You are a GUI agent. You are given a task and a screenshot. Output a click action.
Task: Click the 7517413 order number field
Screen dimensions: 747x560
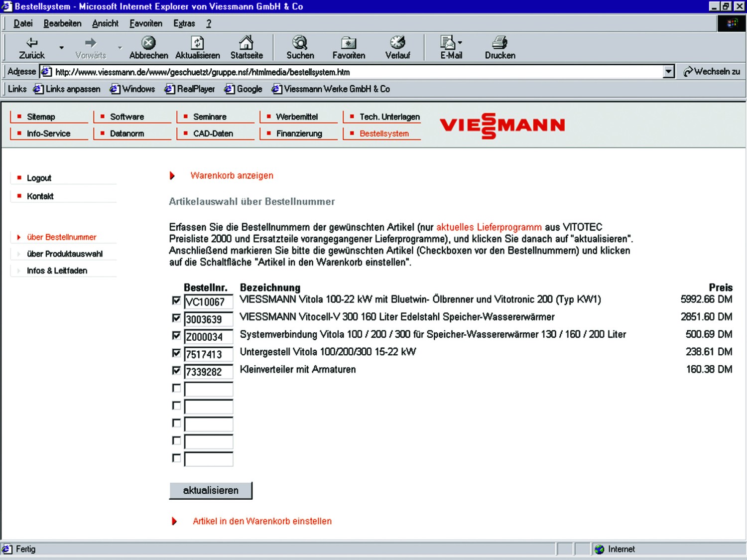pos(209,354)
